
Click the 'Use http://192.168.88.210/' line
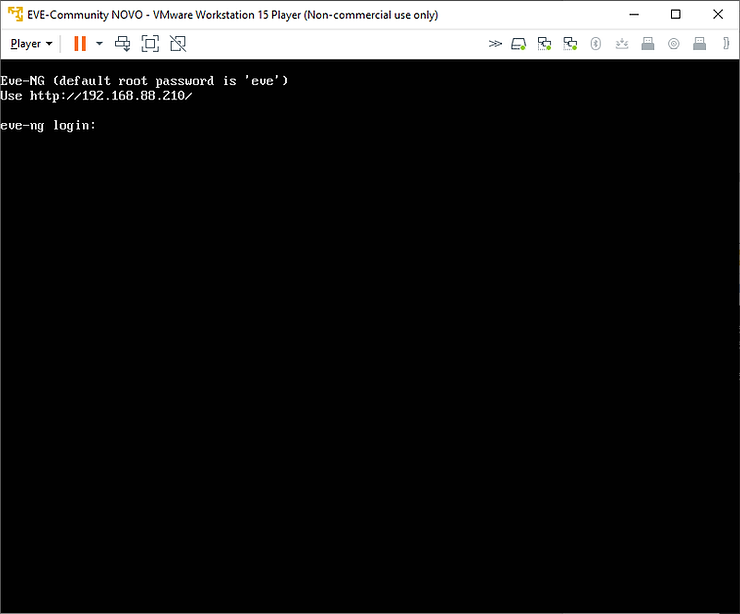coord(96,96)
